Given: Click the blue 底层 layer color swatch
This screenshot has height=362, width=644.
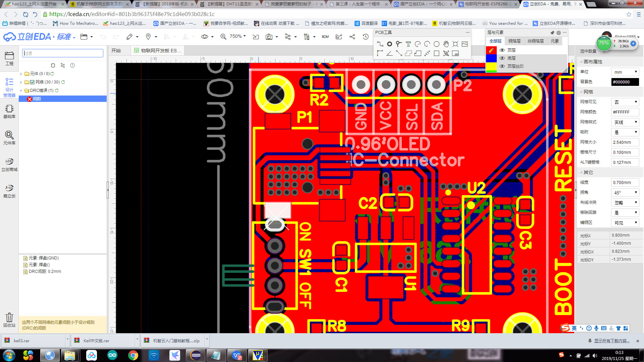Looking at the screenshot, I should click(491, 58).
